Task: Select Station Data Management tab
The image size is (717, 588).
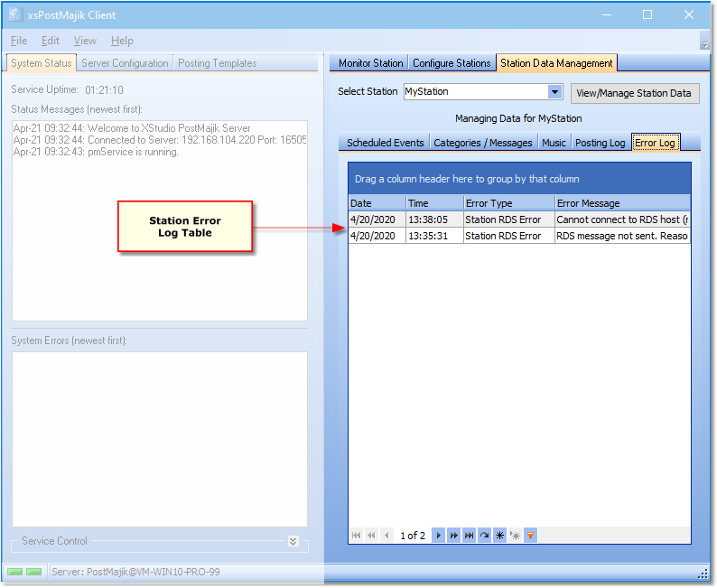Action: click(556, 63)
